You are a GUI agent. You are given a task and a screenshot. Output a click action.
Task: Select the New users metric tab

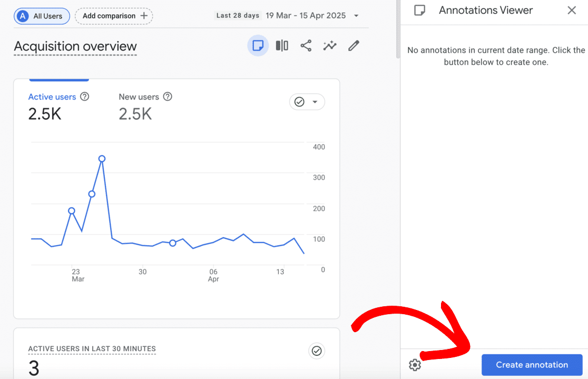(x=140, y=97)
